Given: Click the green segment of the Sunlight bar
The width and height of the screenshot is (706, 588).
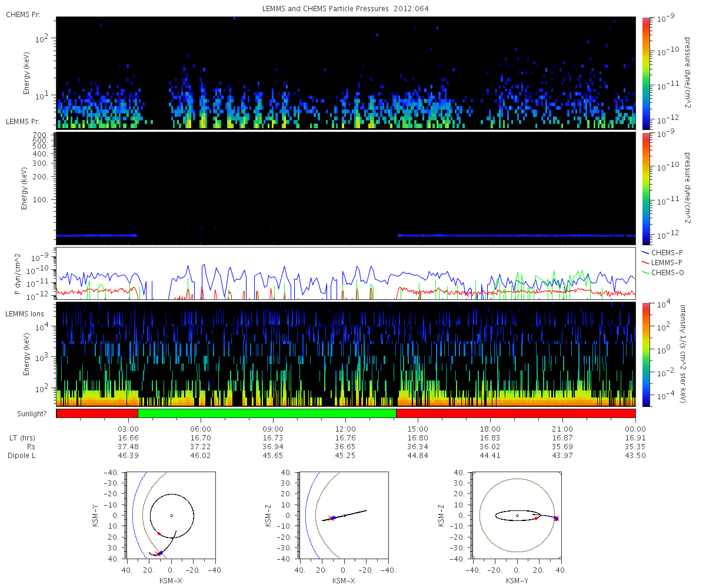Looking at the screenshot, I should tap(267, 413).
